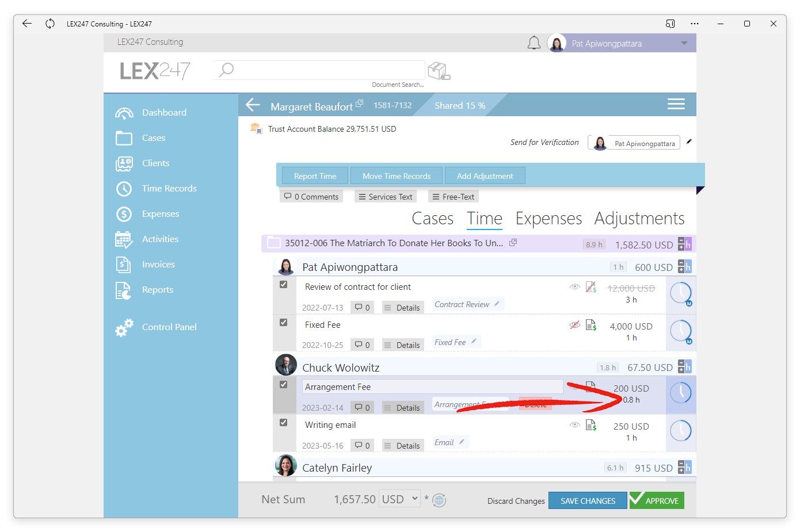This screenshot has height=532, width=800.
Task: Edit the Contract Review service type
Action: coord(497,304)
